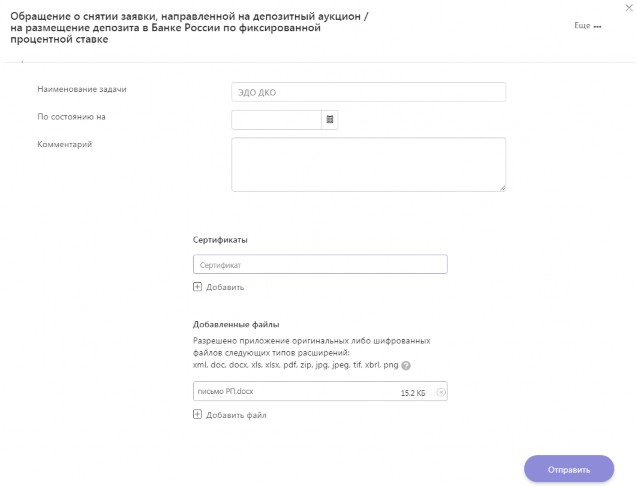This screenshot has width=637, height=487.
Task: Grab the comment box resize handle
Action: pyautogui.click(x=503, y=188)
